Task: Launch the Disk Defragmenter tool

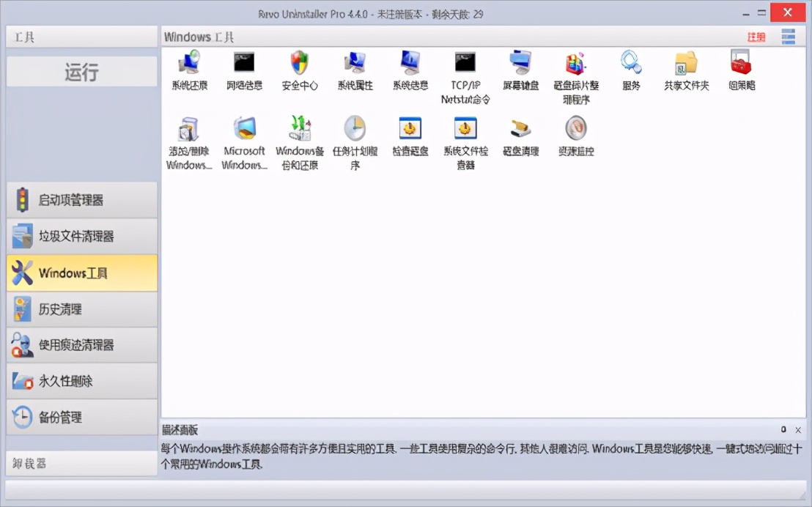Action: [x=575, y=70]
